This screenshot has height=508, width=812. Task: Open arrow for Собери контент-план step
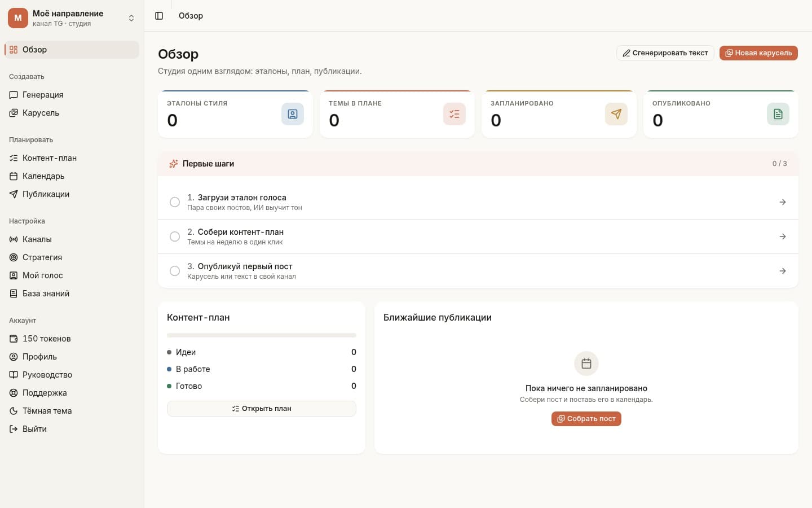click(783, 237)
